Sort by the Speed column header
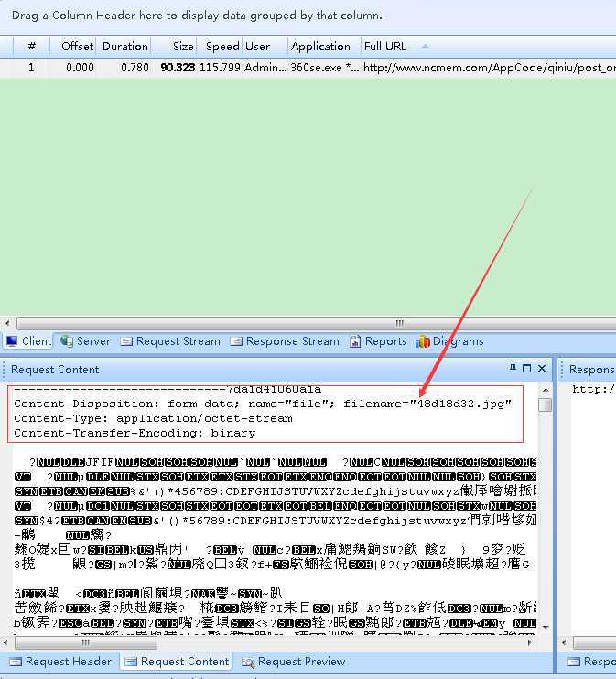 pyautogui.click(x=219, y=47)
